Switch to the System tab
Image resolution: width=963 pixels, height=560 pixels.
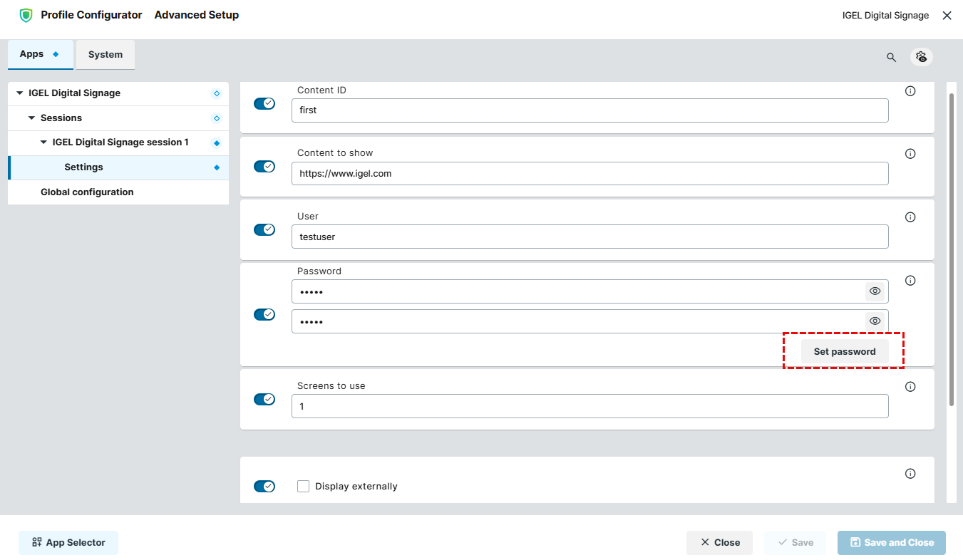pyautogui.click(x=105, y=55)
